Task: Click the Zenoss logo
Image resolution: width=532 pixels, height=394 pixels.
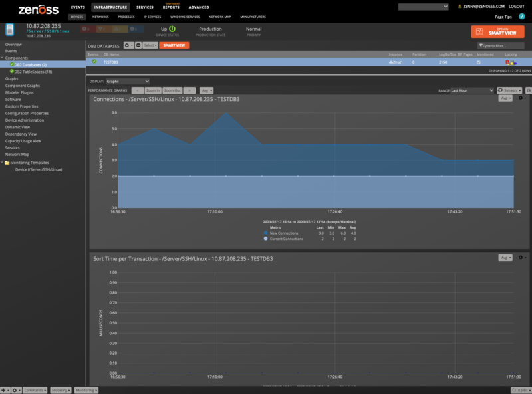Action: 39,10
